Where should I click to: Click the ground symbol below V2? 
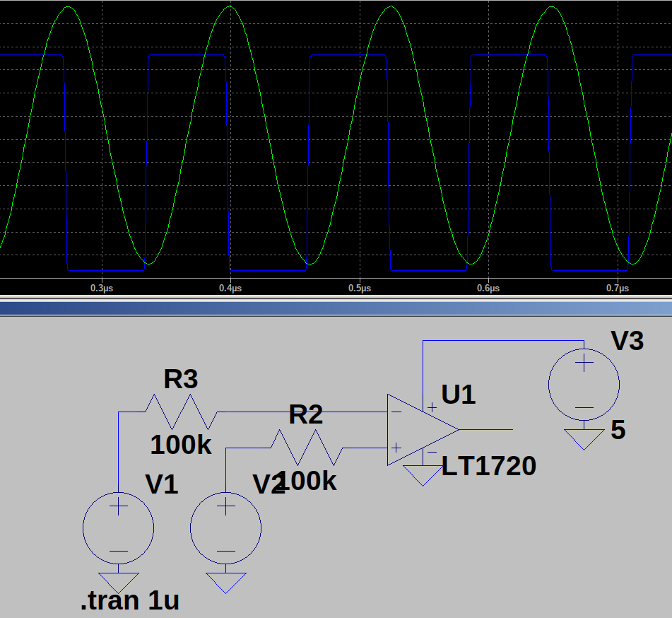[225, 582]
